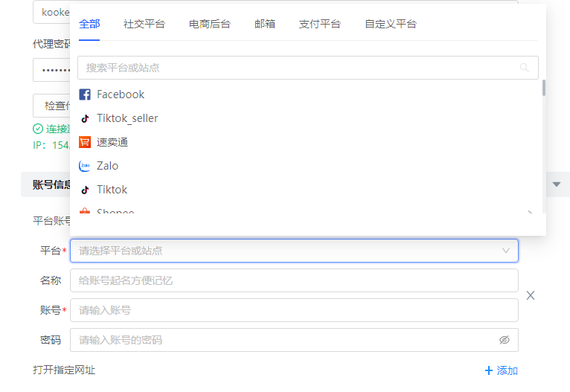Click chevron arrow in platform select box
This screenshot has height=392, width=570.
[506, 251]
